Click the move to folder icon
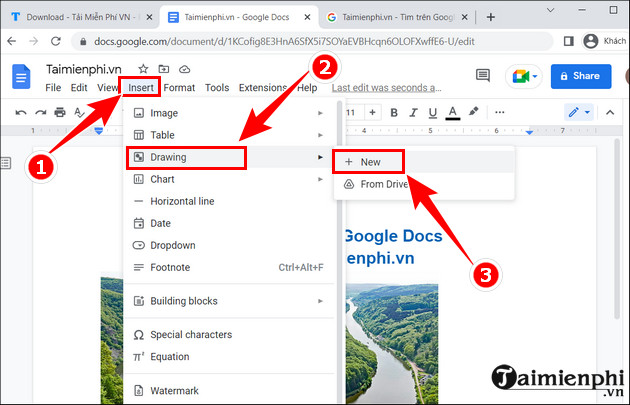Image resolution: width=630 pixels, height=405 pixels. click(x=164, y=69)
